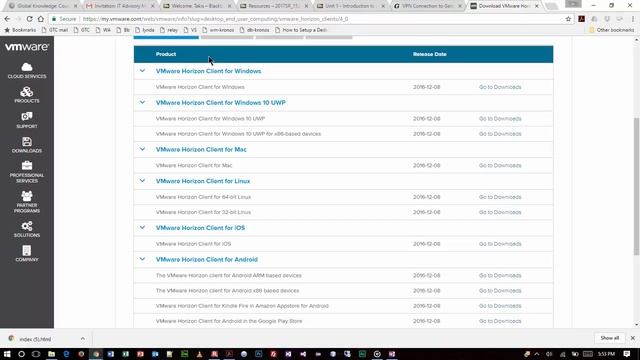Screen dimensions: 640x360
Task: Click the Bookmarks star folder in bookmarks bar
Action: (x=20, y=30)
